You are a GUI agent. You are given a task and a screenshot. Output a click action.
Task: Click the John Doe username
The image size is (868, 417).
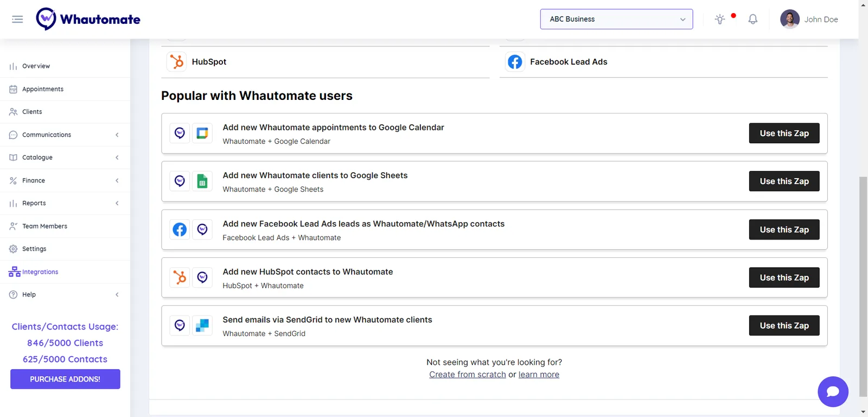tap(821, 20)
